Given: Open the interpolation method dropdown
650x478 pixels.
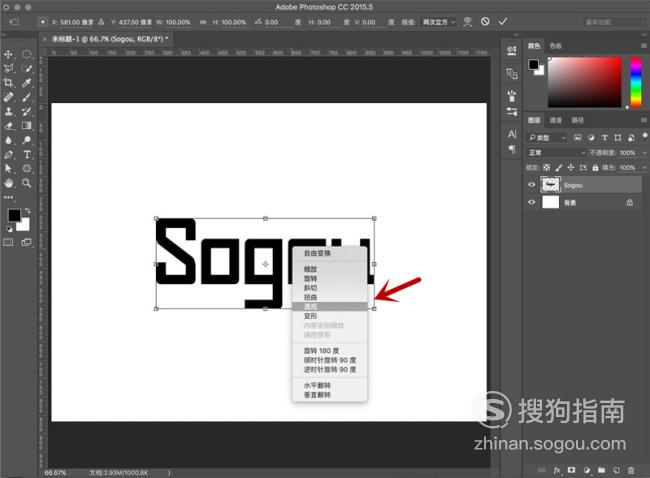Looking at the screenshot, I should coord(439,22).
